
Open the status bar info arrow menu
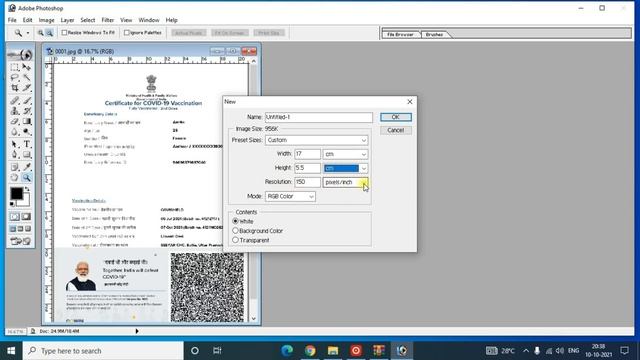[137, 331]
